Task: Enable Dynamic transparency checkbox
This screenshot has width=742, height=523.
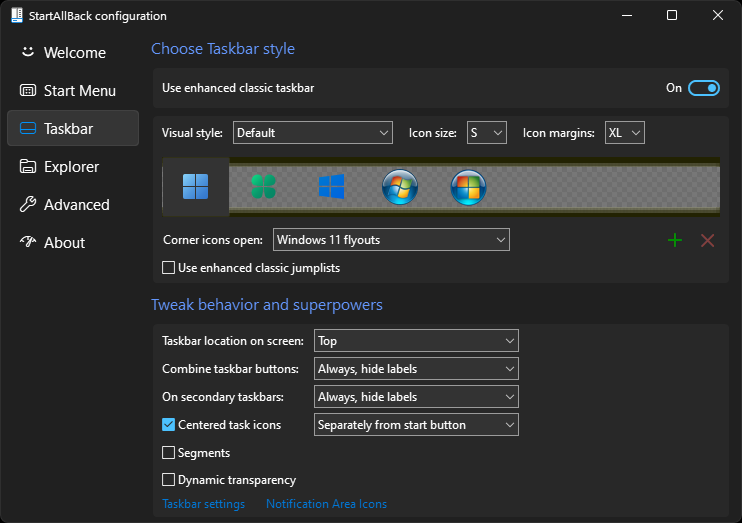Action: tap(168, 480)
